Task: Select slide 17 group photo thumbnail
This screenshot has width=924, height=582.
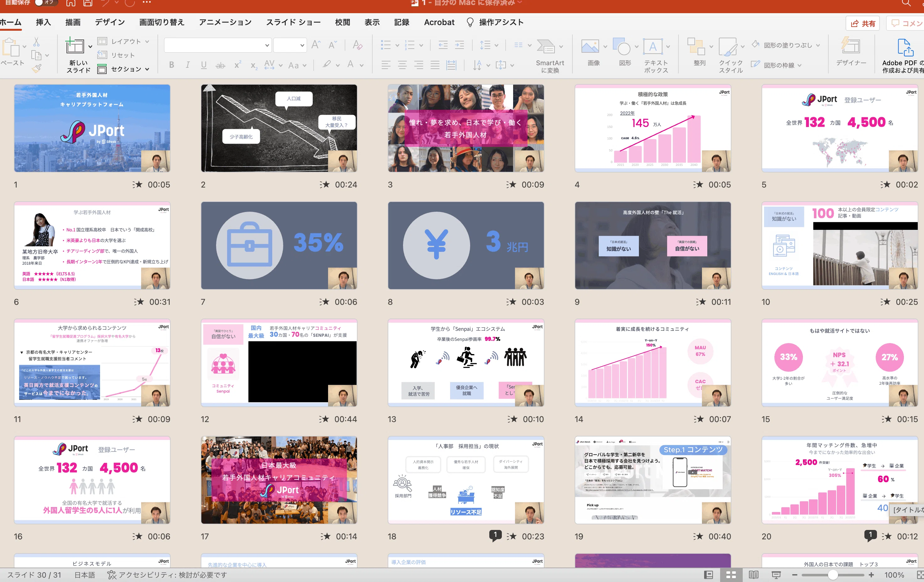Action: (279, 480)
